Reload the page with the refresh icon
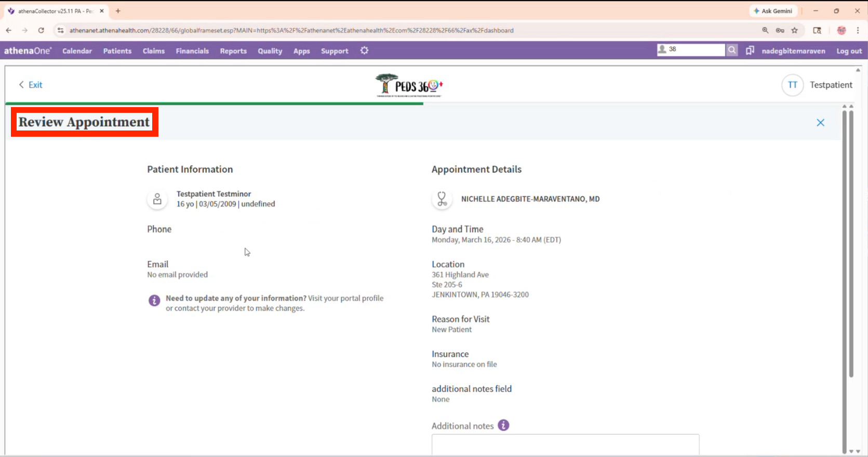Screen dimensions: 868x457 41,31
